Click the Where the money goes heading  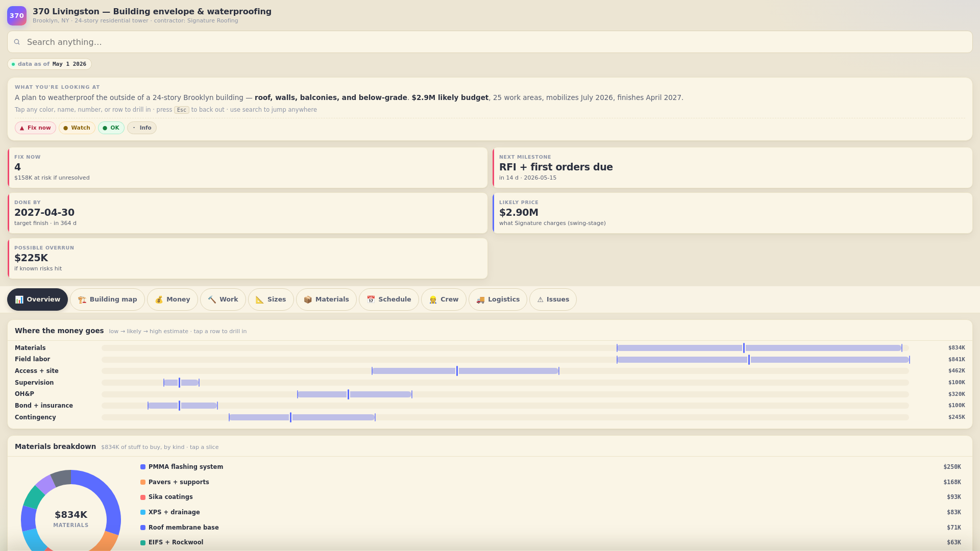click(x=59, y=331)
